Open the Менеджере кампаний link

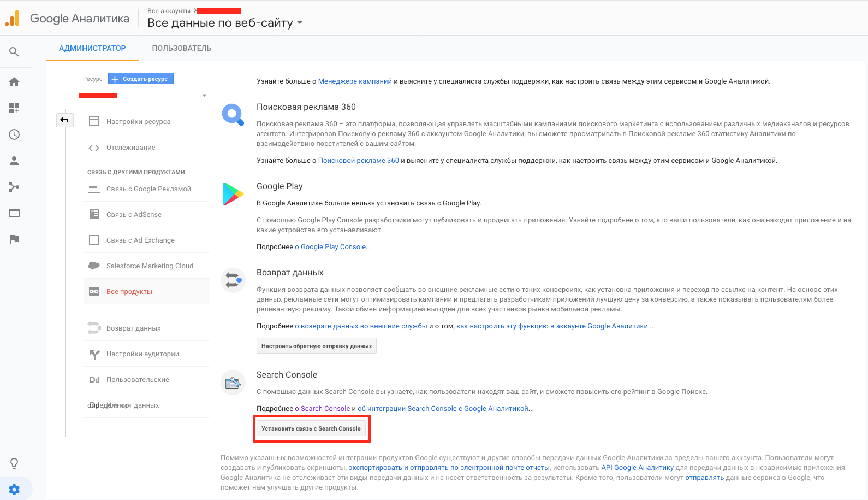point(355,81)
